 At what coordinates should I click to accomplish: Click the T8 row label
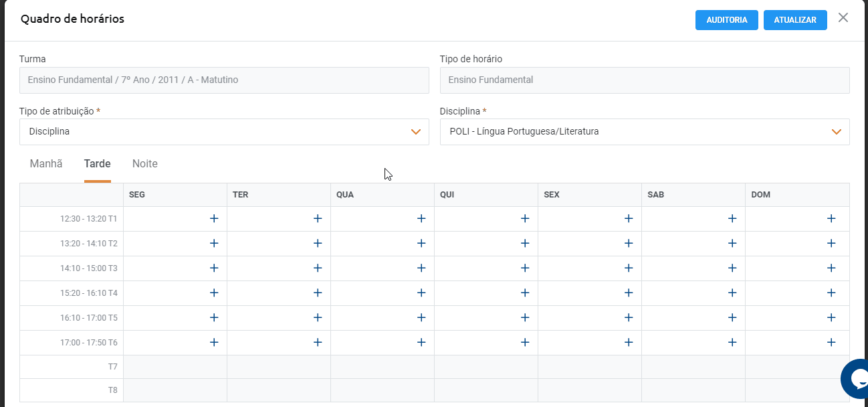tap(112, 390)
